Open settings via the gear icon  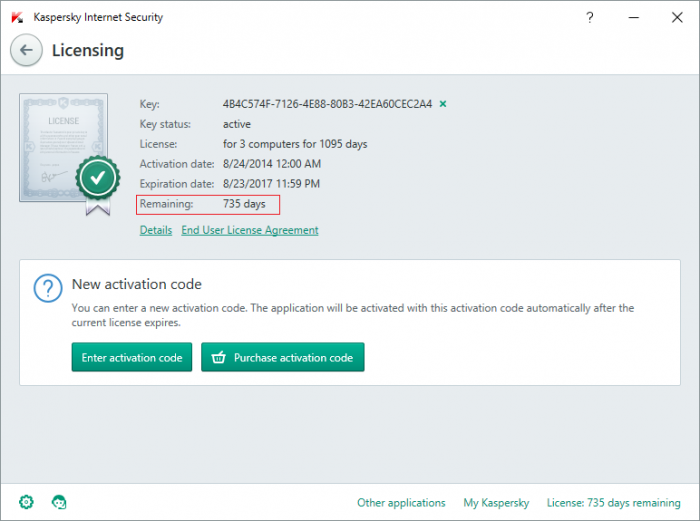click(26, 502)
